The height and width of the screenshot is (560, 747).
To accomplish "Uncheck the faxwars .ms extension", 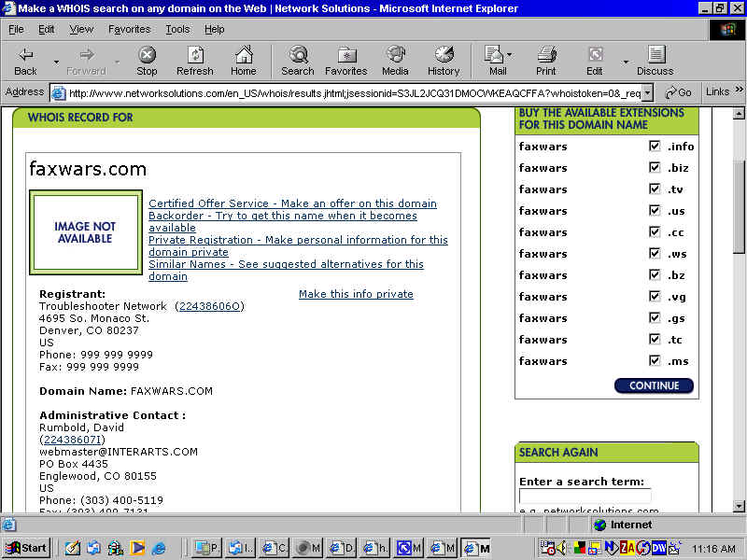I will pos(655,360).
